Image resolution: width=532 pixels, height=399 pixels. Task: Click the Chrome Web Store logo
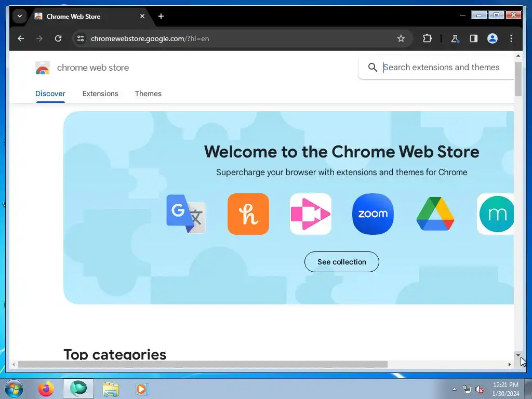click(43, 68)
